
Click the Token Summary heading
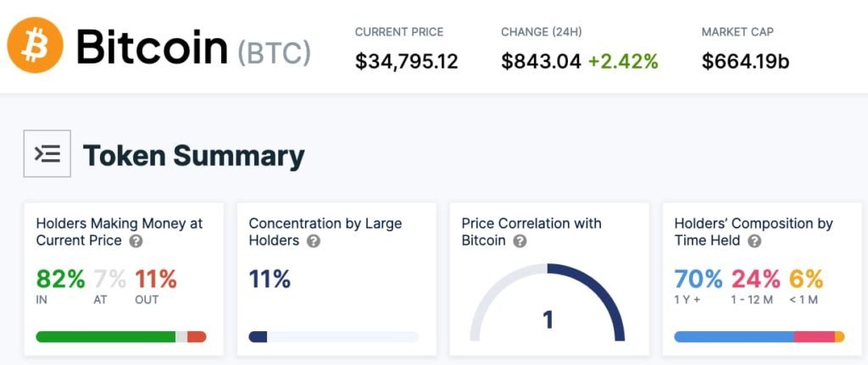click(193, 156)
